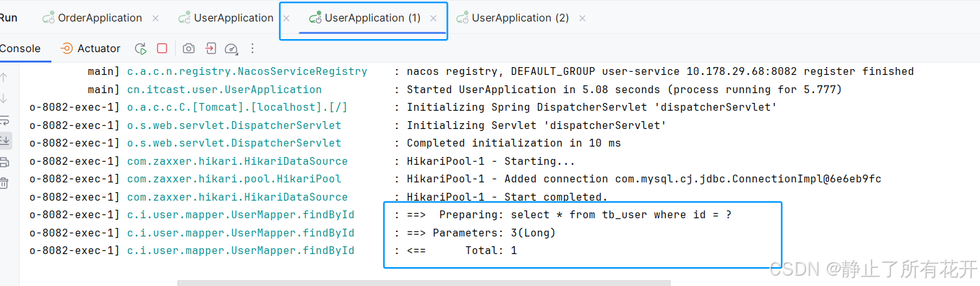Toggle soft-wrap in the console gutter
The height and width of the screenshot is (286, 980).
(x=4, y=120)
